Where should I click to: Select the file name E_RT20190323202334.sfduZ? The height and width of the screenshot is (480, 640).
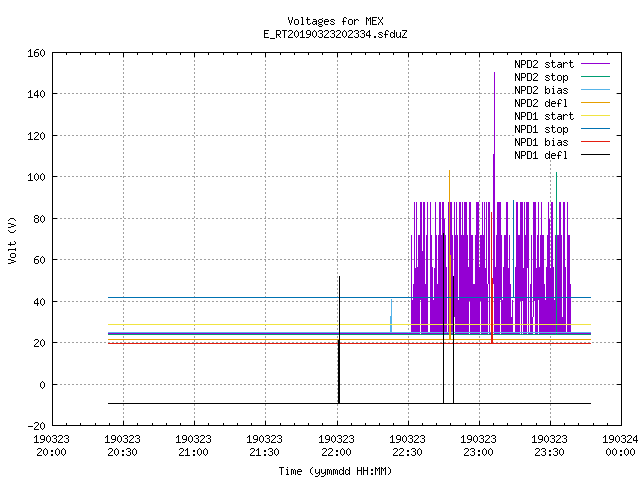coord(335,34)
